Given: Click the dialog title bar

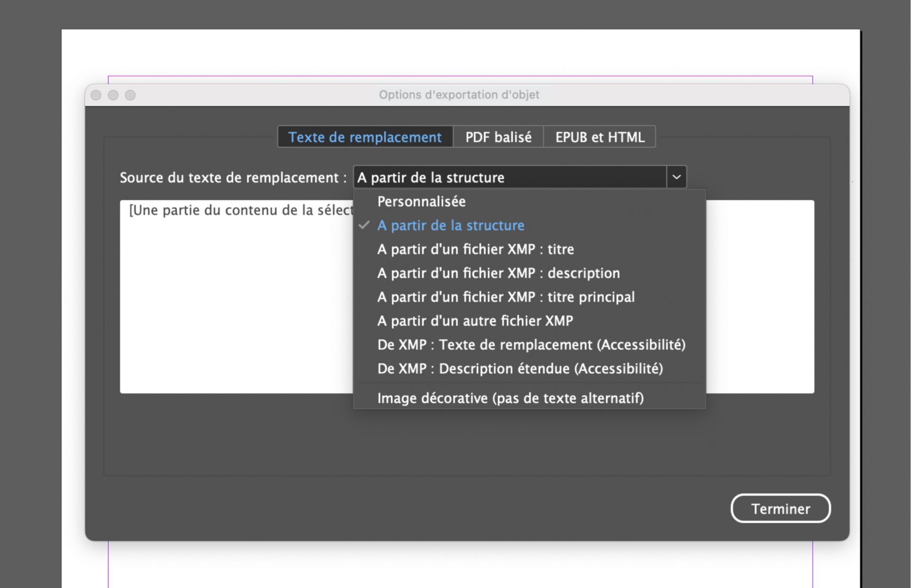Looking at the screenshot, I should click(x=458, y=94).
